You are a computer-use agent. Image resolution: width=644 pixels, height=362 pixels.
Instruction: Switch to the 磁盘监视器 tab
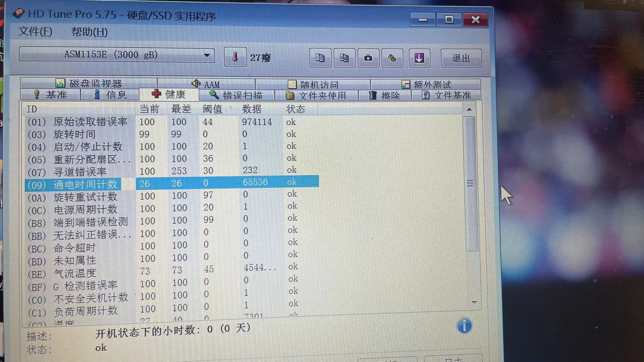(89, 83)
